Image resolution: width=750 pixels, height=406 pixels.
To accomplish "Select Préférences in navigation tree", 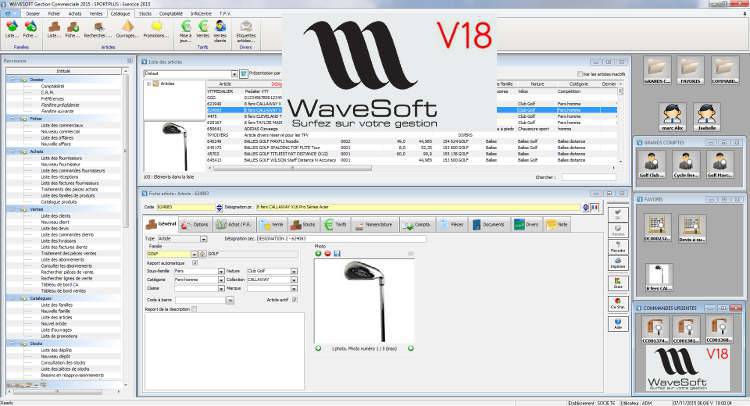I will point(52,99).
